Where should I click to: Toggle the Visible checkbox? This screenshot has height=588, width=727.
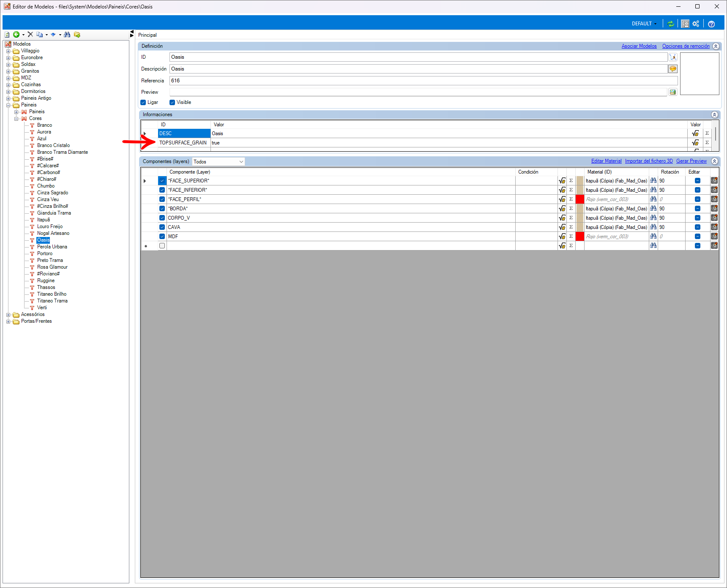click(x=172, y=103)
